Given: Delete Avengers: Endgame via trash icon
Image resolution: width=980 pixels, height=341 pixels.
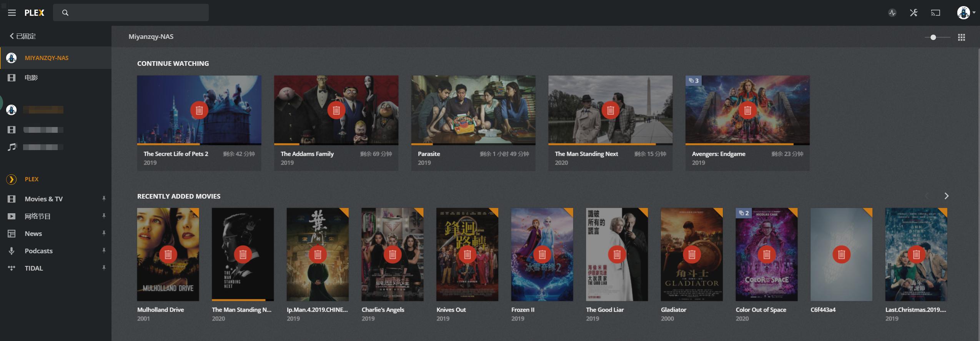Looking at the screenshot, I should click(x=747, y=110).
